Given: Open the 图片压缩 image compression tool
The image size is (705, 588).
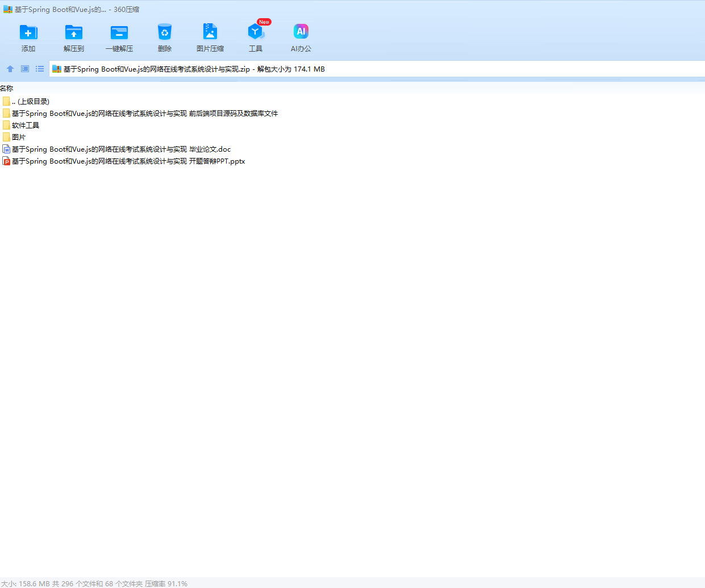Looking at the screenshot, I should (210, 32).
